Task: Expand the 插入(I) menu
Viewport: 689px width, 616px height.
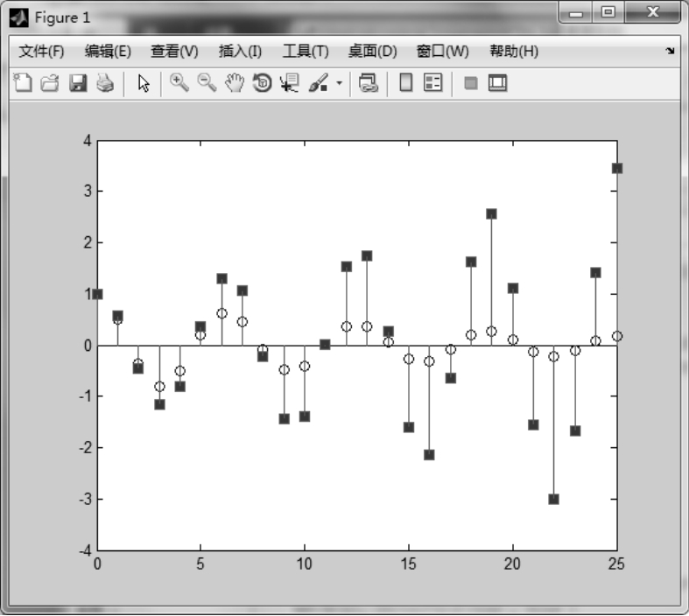Action: click(240, 52)
